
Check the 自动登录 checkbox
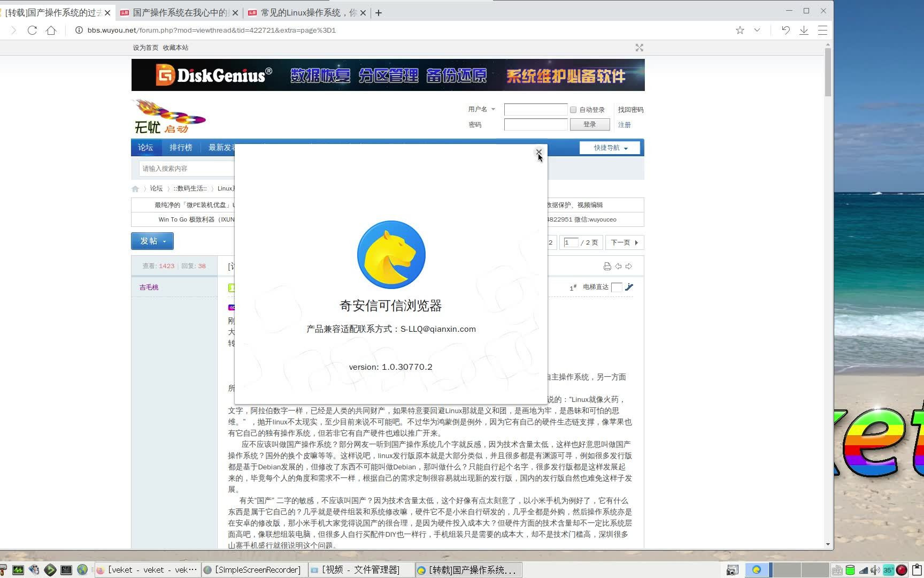point(573,110)
